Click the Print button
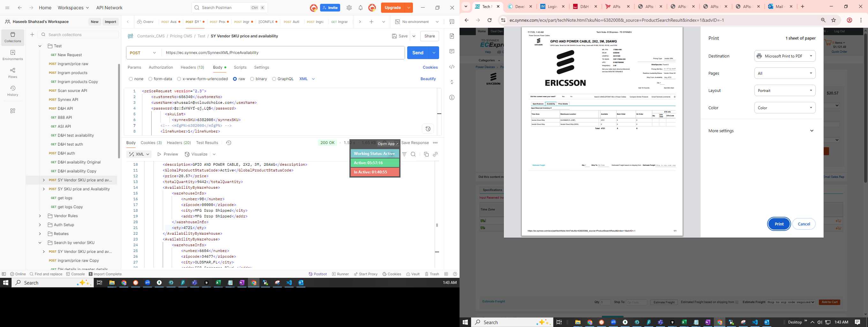 pyautogui.click(x=779, y=224)
